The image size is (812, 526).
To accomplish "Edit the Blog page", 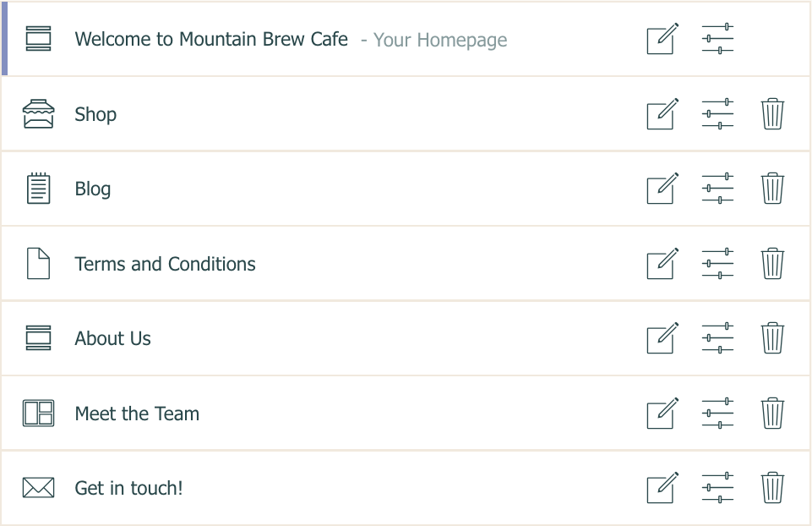I will [x=662, y=188].
